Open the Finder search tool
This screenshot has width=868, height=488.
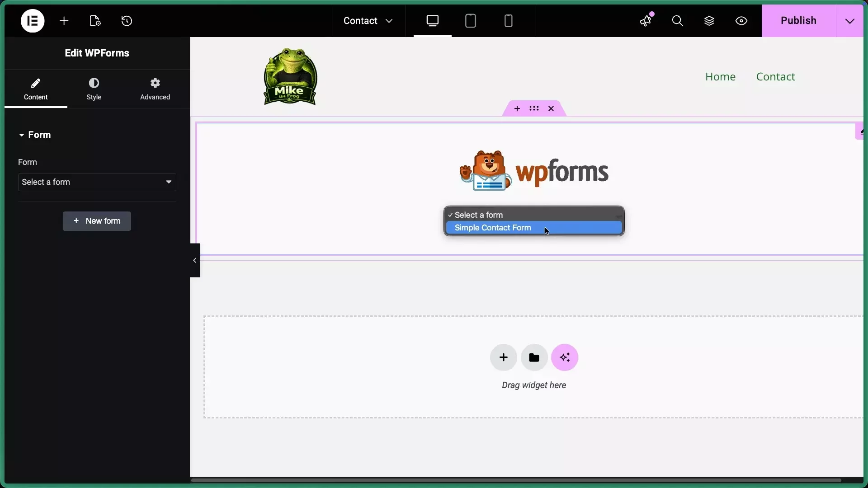click(x=677, y=21)
